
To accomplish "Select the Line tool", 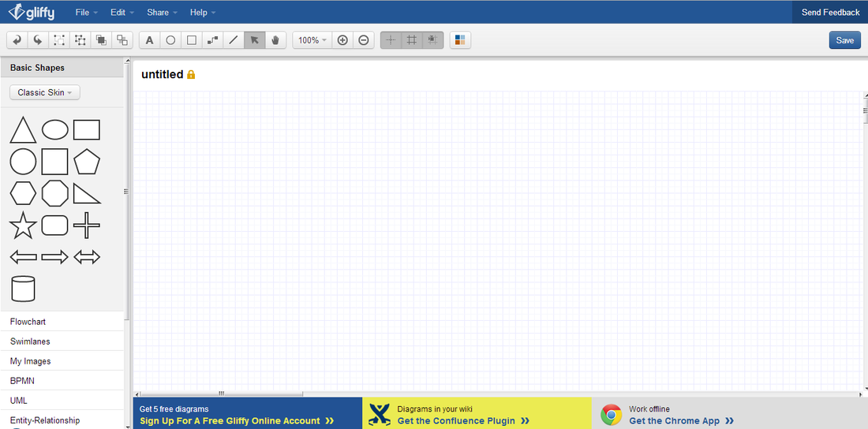I will click(x=234, y=40).
